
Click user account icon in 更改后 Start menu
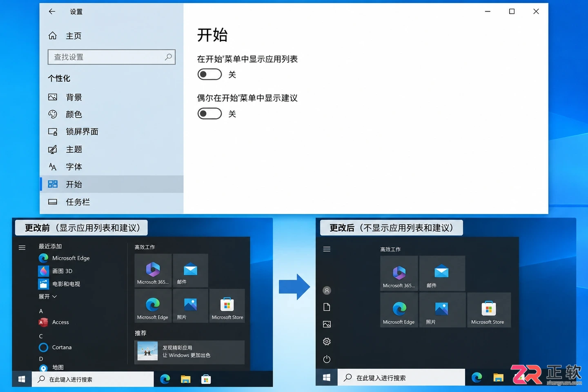(x=327, y=290)
